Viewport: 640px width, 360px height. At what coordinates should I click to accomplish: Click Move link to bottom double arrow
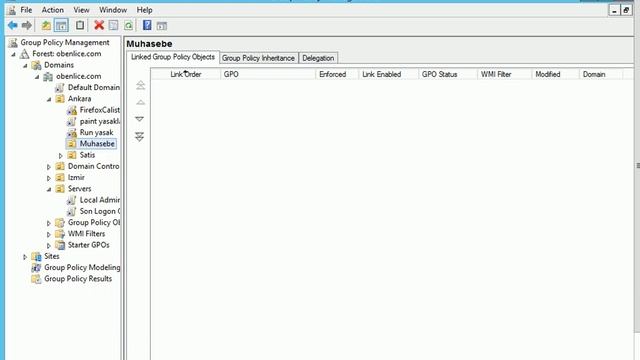pyautogui.click(x=140, y=137)
